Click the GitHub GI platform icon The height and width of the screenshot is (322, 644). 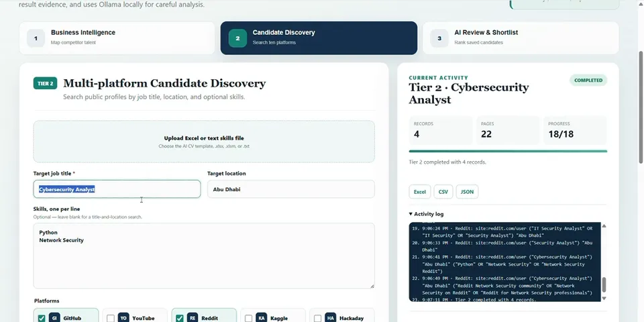[54, 317]
